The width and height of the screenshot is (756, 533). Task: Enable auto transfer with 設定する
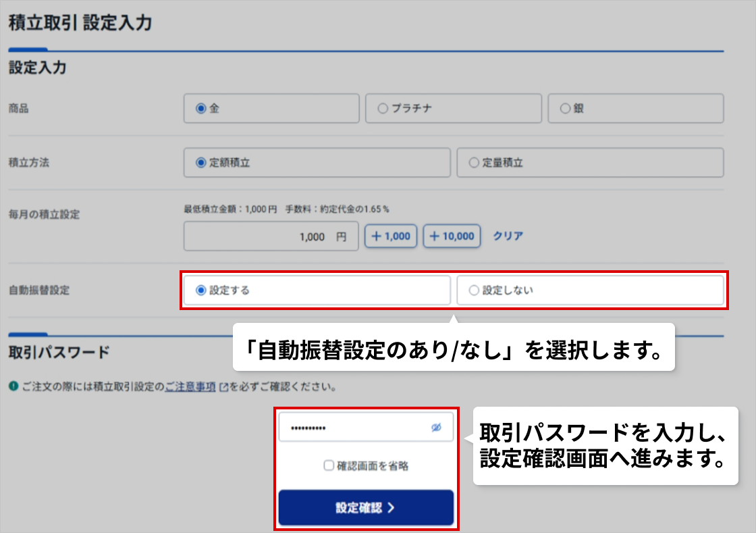(200, 290)
